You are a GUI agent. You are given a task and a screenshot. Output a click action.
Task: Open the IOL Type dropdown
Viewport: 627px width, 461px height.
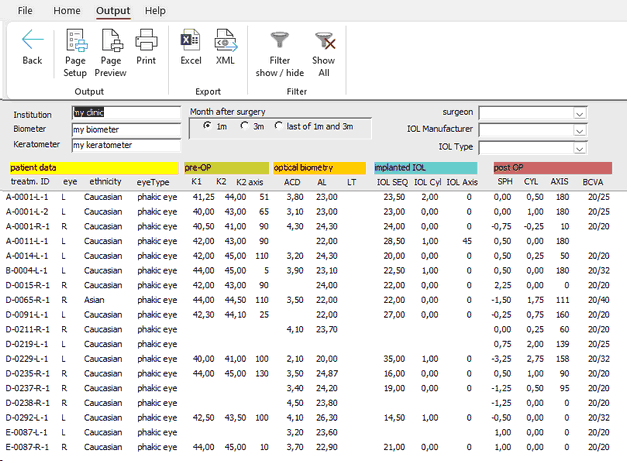(x=579, y=147)
